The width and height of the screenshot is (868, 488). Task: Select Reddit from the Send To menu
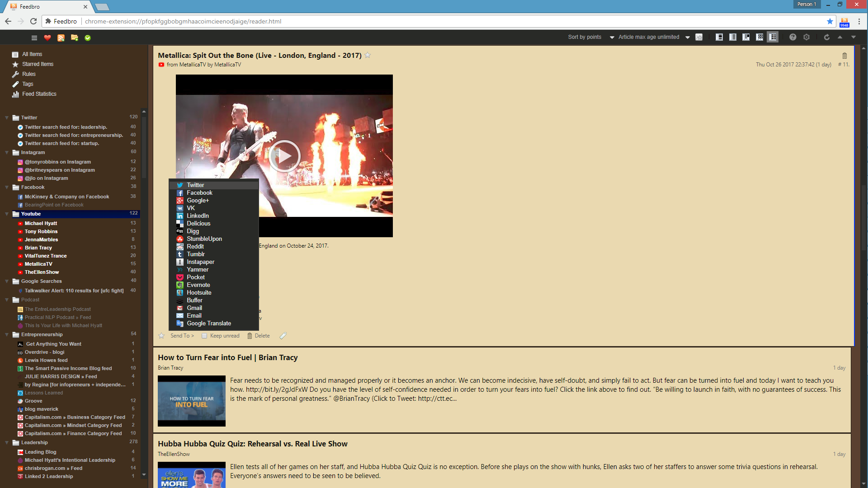[x=195, y=247]
